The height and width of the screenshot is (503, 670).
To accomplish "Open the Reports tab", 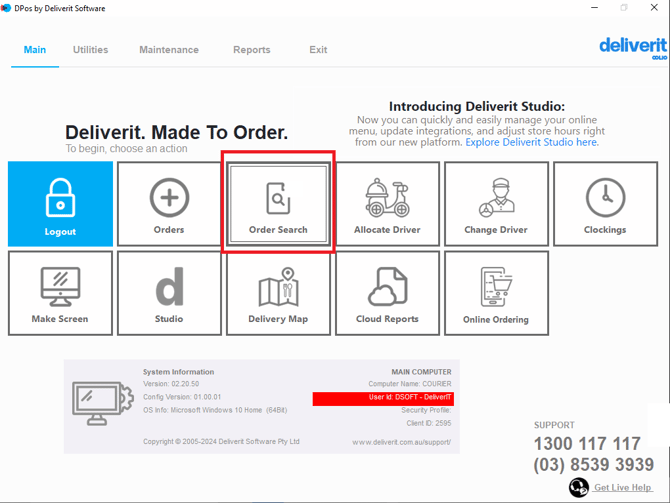I will 252,50.
